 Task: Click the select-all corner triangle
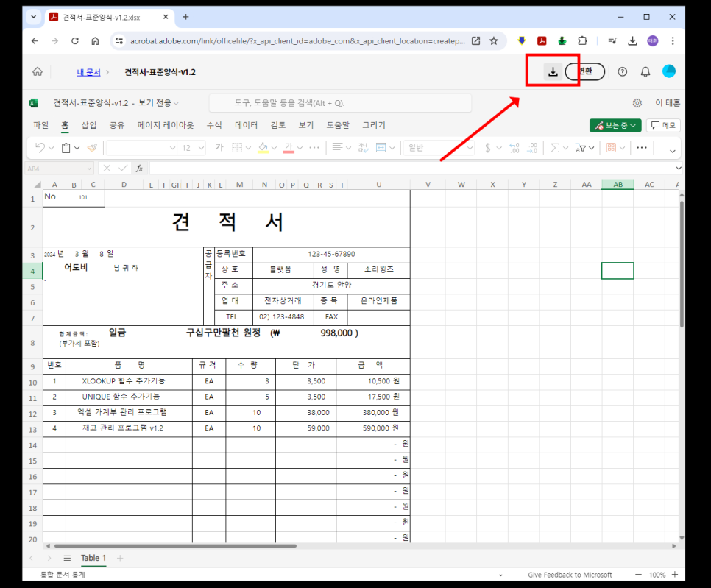(x=38, y=185)
